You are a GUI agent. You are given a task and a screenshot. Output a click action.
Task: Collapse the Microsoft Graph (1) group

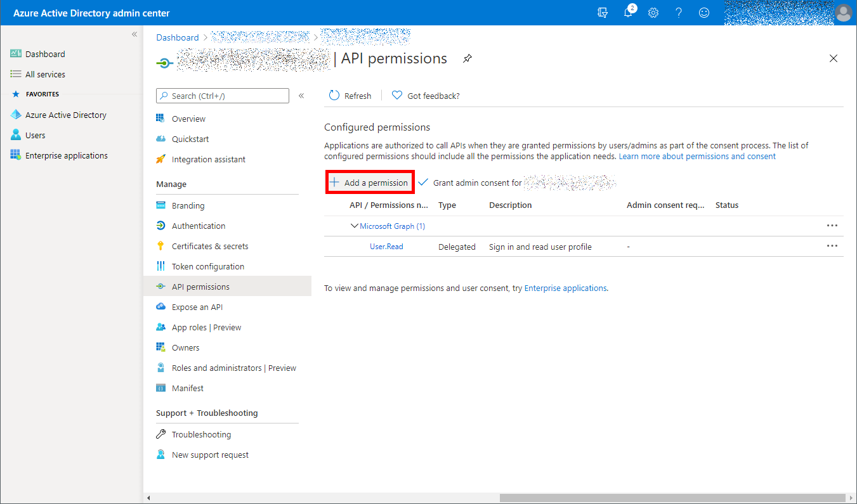pyautogui.click(x=355, y=226)
